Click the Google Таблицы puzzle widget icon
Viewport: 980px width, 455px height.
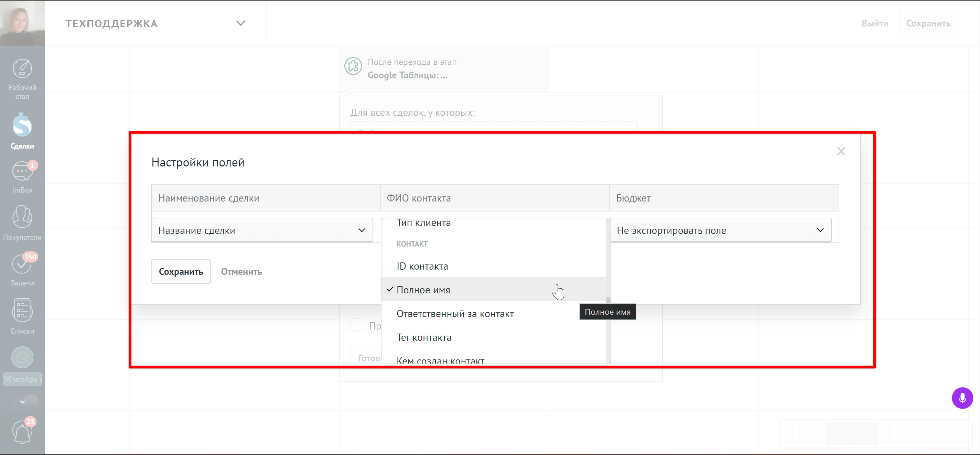353,66
